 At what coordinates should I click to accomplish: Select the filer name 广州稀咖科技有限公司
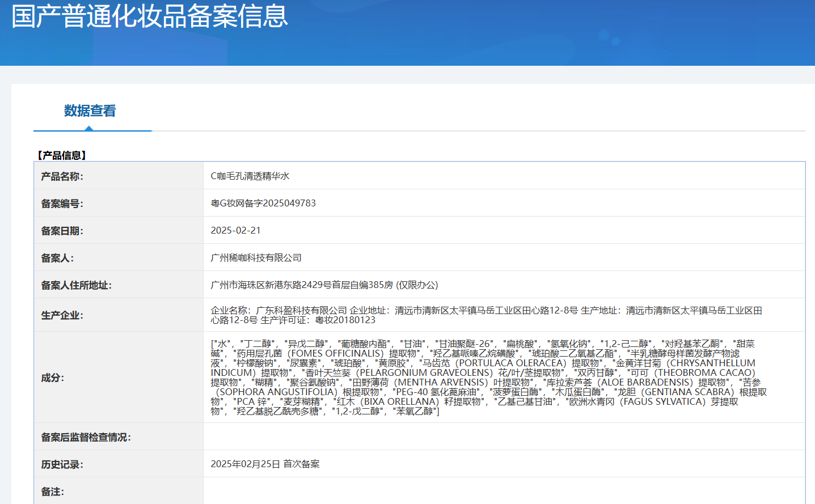(x=256, y=258)
